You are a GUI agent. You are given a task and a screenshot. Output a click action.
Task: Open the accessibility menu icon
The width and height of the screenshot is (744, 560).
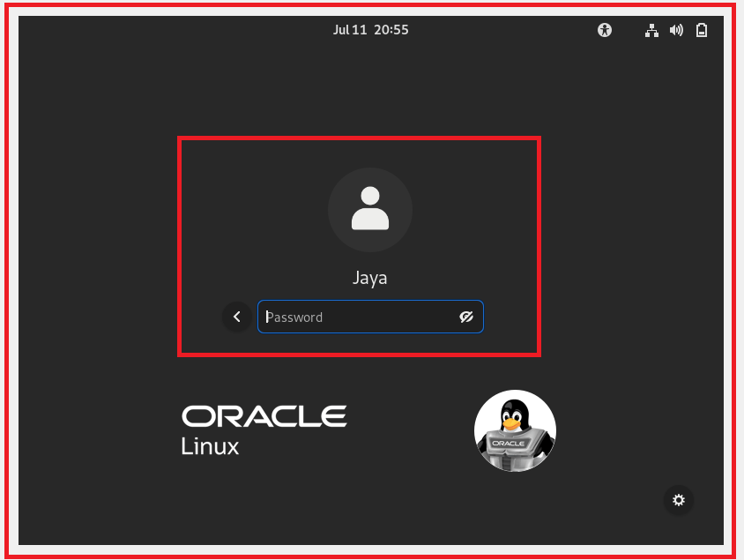[x=605, y=30]
